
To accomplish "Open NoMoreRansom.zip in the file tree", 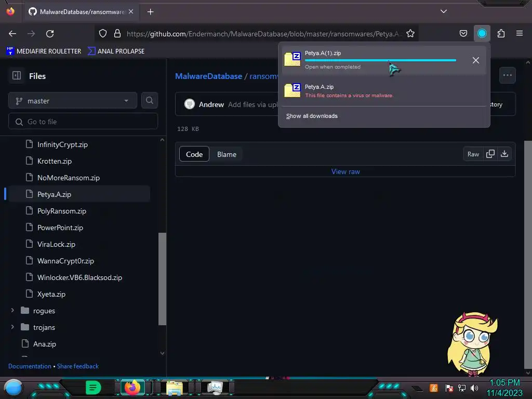I will pos(69,178).
